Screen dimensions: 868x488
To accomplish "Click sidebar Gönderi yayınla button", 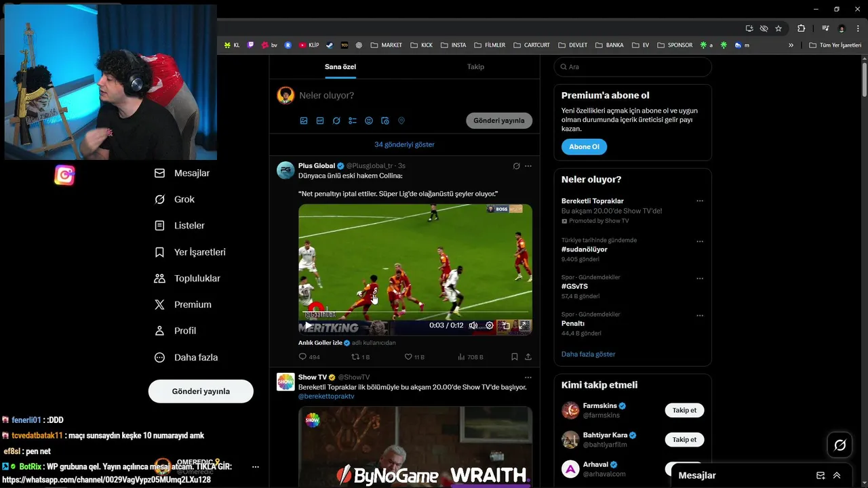I will pyautogui.click(x=201, y=391).
